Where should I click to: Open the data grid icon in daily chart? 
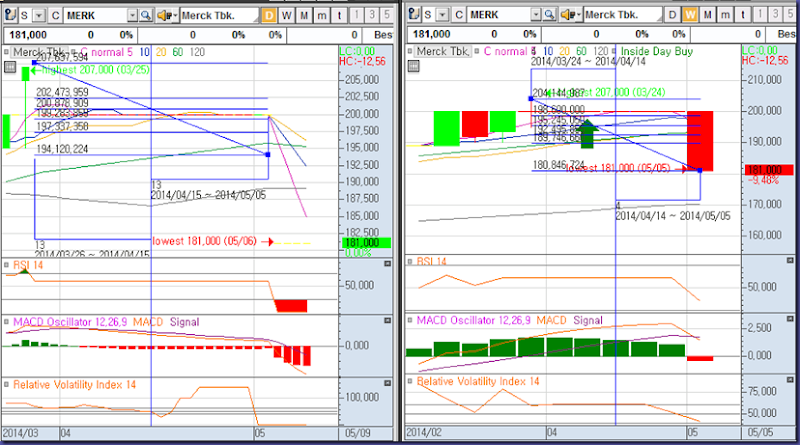coord(9,67)
